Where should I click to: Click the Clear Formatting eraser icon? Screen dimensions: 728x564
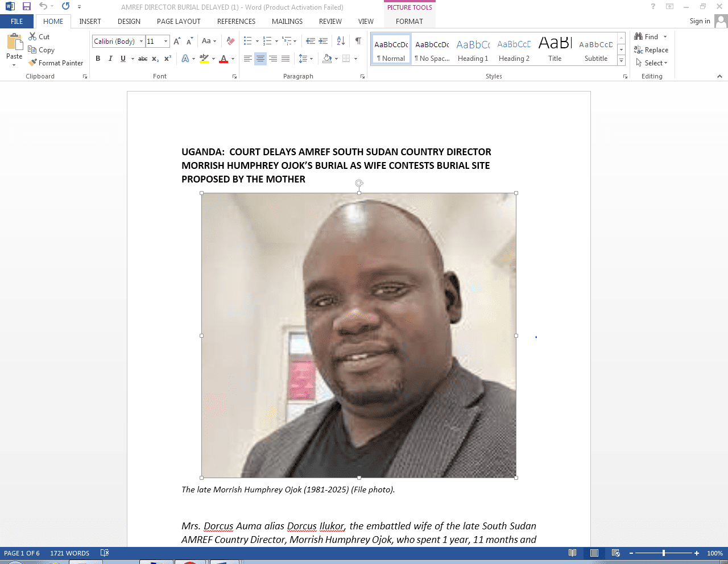[230, 41]
